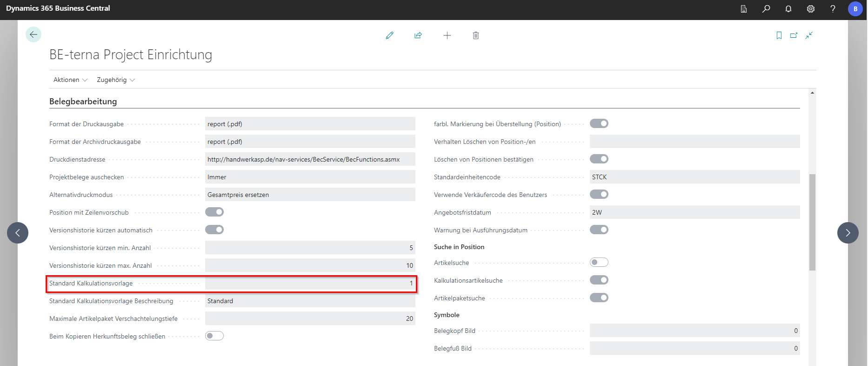Click Belegfuß Bild field
Screen dimensions: 868x366
[x=695, y=348]
